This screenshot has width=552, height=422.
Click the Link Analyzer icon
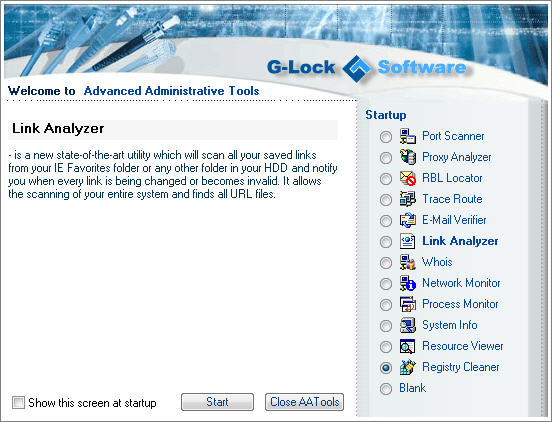(x=408, y=241)
